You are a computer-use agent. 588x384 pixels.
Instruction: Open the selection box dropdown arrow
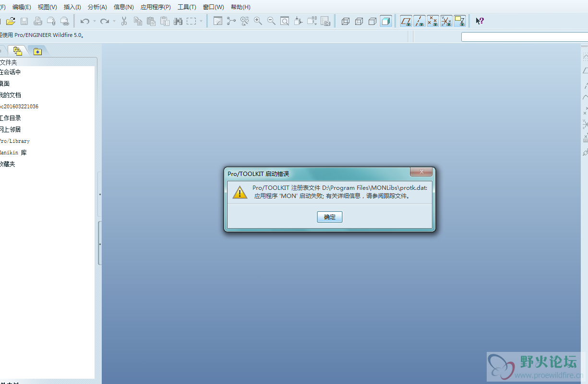point(201,21)
